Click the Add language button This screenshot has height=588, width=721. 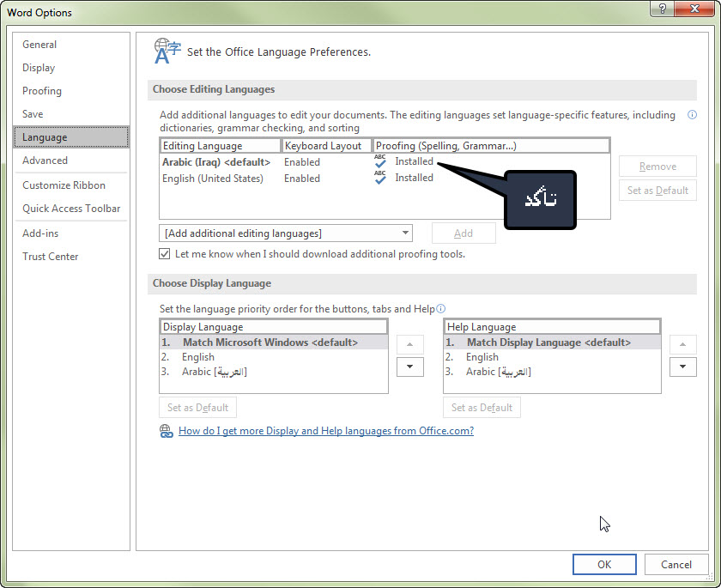click(463, 233)
